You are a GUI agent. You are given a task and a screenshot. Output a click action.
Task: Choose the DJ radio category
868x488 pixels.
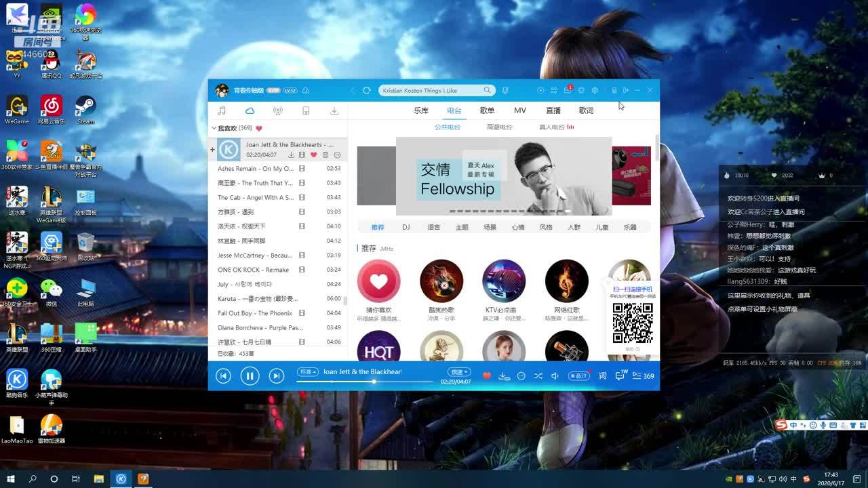tap(406, 227)
